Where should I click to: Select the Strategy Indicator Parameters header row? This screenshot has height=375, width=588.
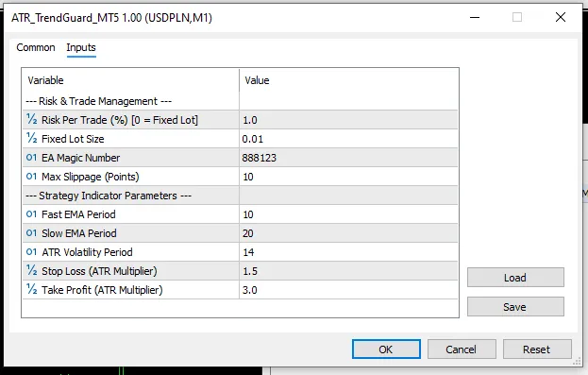pyautogui.click(x=240, y=196)
